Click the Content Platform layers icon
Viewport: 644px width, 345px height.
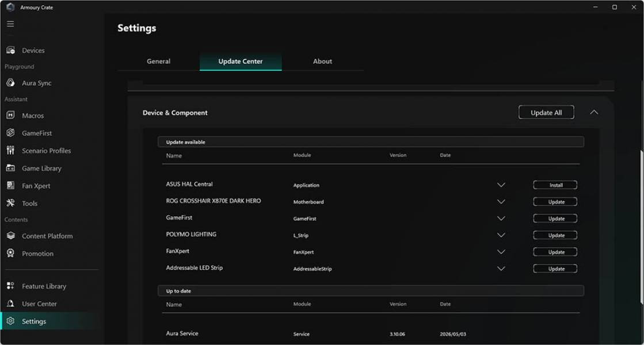click(11, 236)
